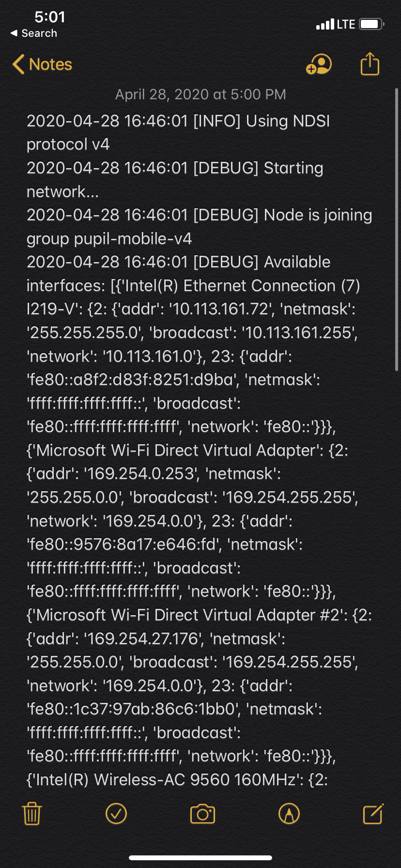Image resolution: width=401 pixels, height=868 pixels.
Task: Tap the home indicator bar
Action: (x=200, y=857)
